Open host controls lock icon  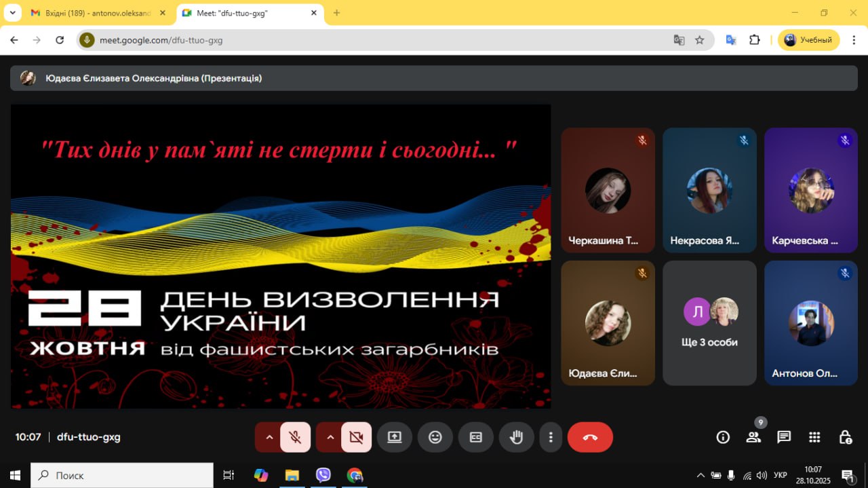845,437
